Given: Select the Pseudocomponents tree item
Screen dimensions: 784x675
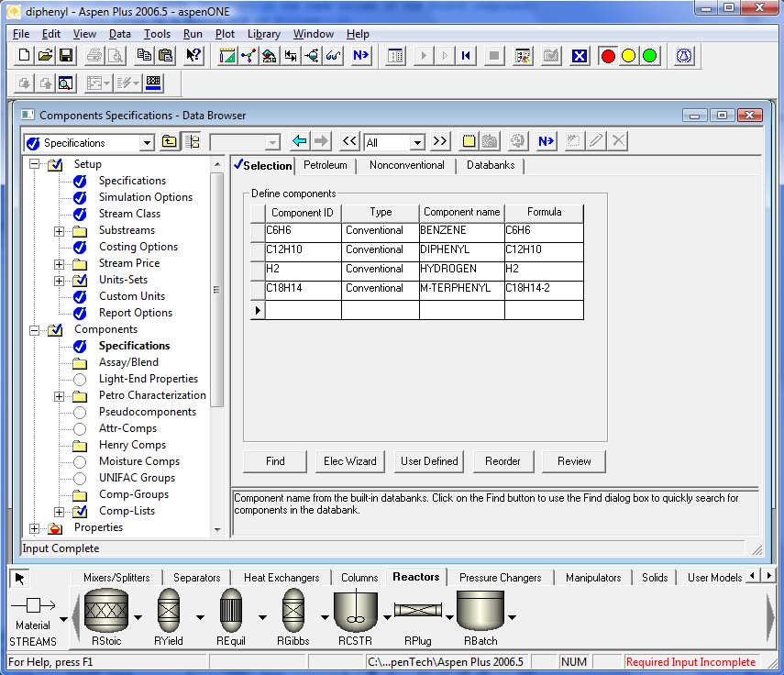Looking at the screenshot, I should coord(147,412).
